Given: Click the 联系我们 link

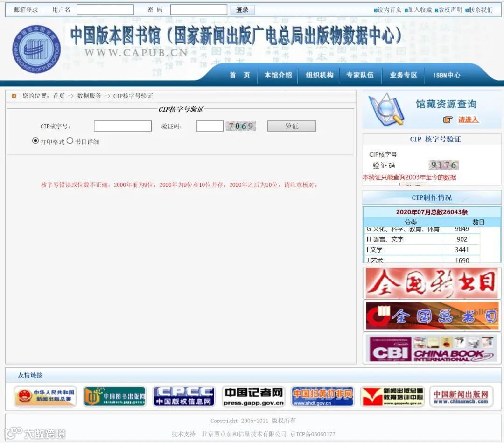Looking at the screenshot, I should (x=481, y=10).
